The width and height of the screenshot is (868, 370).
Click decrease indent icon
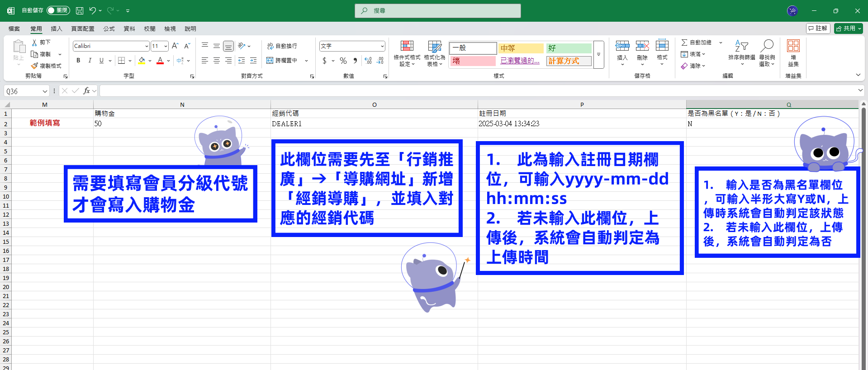pyautogui.click(x=242, y=60)
